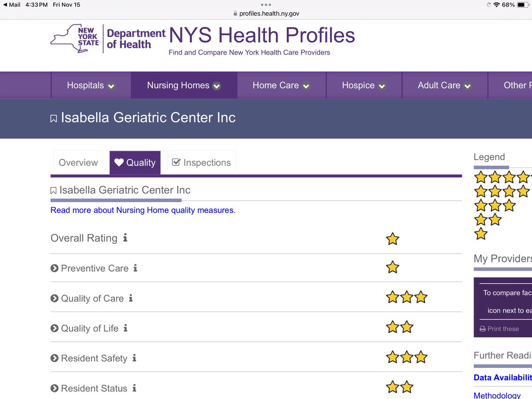Switch to the Inspections tab
The width and height of the screenshot is (532, 399).
[201, 163]
